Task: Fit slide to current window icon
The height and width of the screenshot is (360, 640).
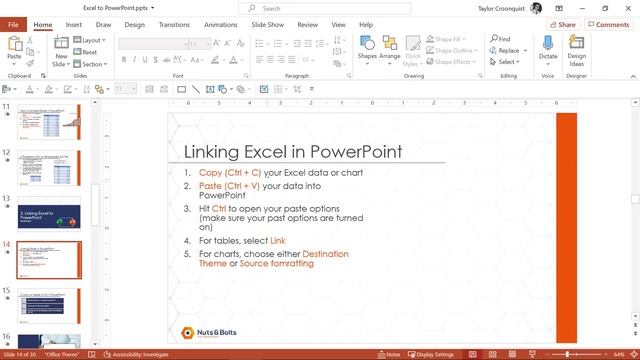Action: pos(634,354)
